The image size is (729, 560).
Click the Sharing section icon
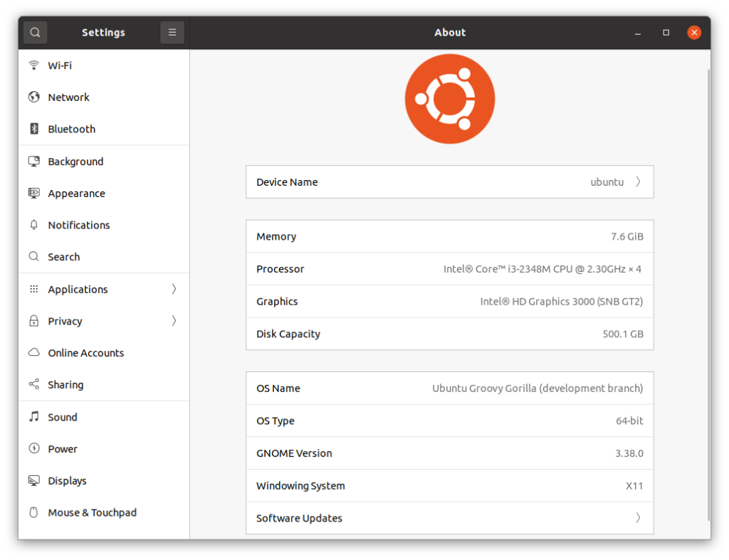(x=34, y=385)
